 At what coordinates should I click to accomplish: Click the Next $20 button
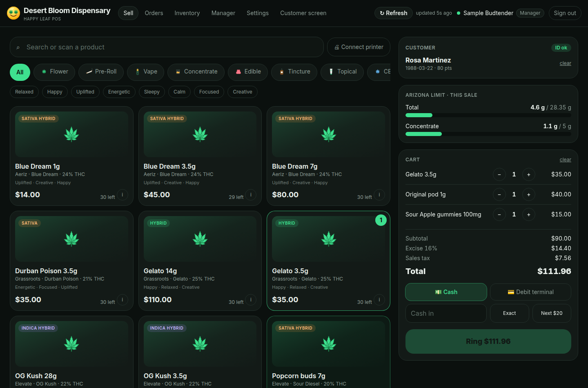pos(552,313)
